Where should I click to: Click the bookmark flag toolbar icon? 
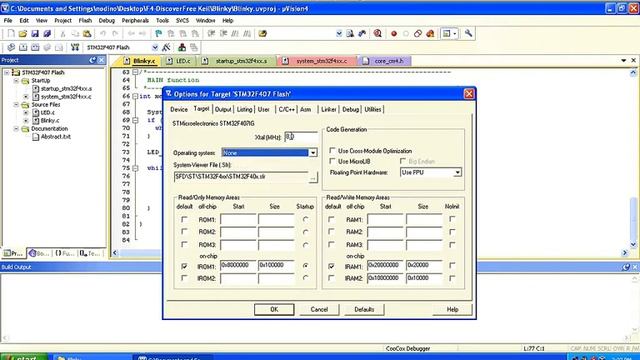point(158,33)
